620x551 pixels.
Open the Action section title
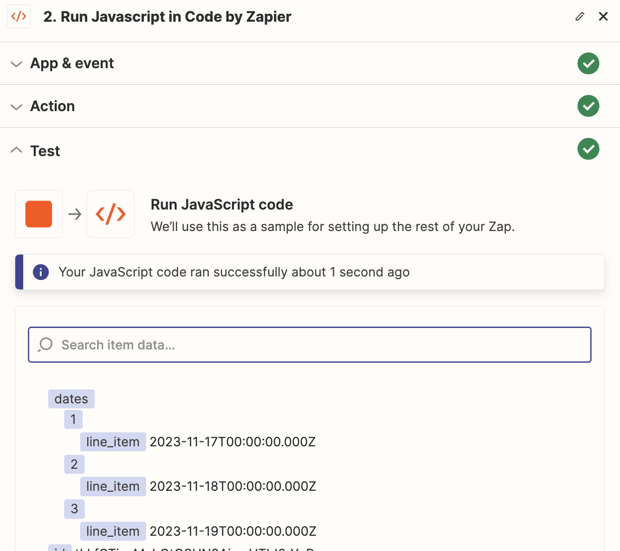(53, 106)
